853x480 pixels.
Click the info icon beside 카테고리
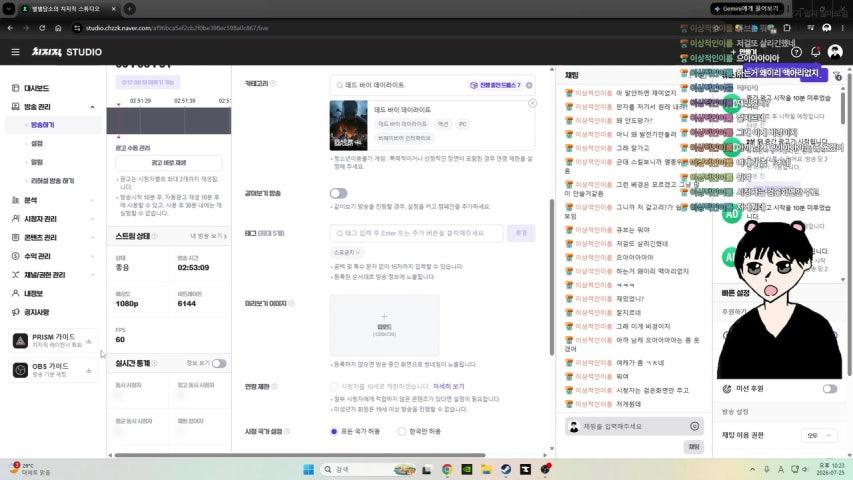point(274,83)
